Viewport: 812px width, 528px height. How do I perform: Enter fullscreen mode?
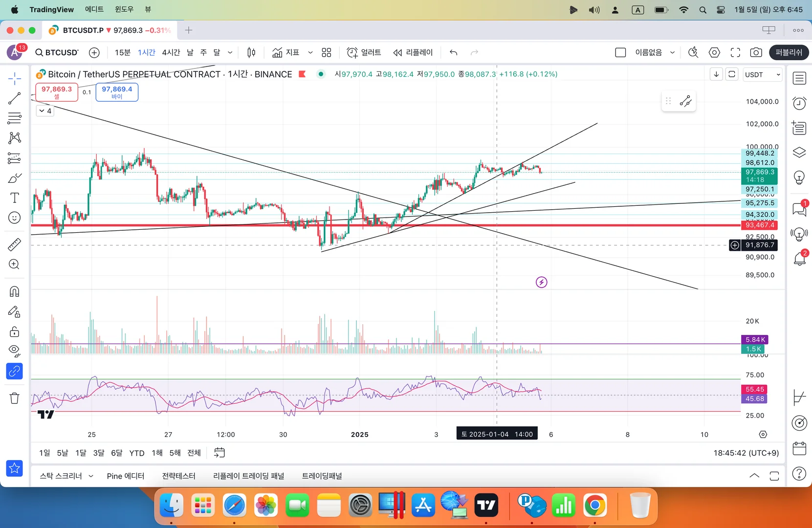click(735, 52)
